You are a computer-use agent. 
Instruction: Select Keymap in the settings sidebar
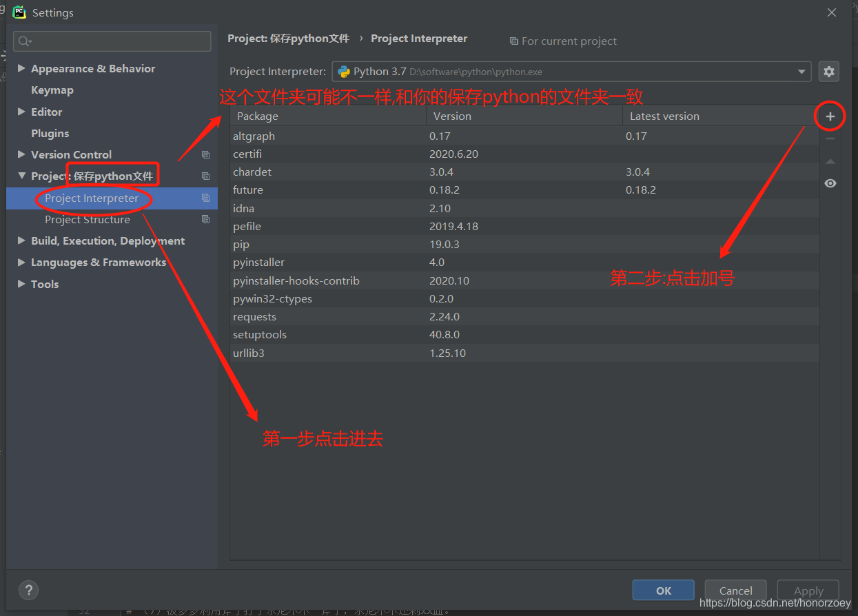click(x=51, y=90)
